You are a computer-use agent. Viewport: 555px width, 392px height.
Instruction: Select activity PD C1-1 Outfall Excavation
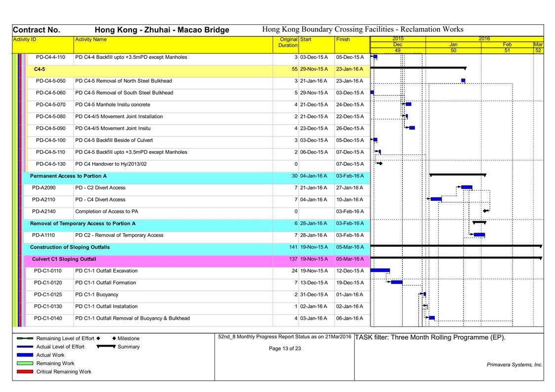pyautogui.click(x=106, y=271)
